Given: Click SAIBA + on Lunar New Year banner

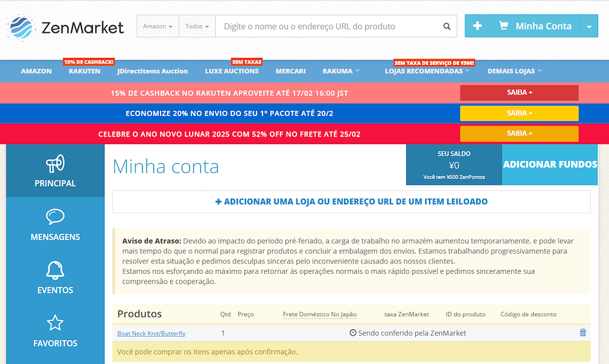Looking at the screenshot, I should (x=519, y=133).
